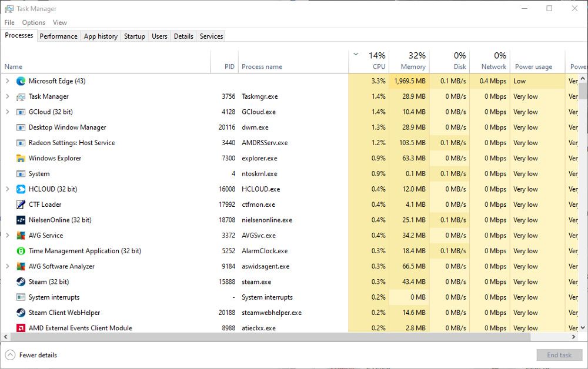Collapse view with Fewer details
The height and width of the screenshot is (369, 588).
pyautogui.click(x=32, y=355)
